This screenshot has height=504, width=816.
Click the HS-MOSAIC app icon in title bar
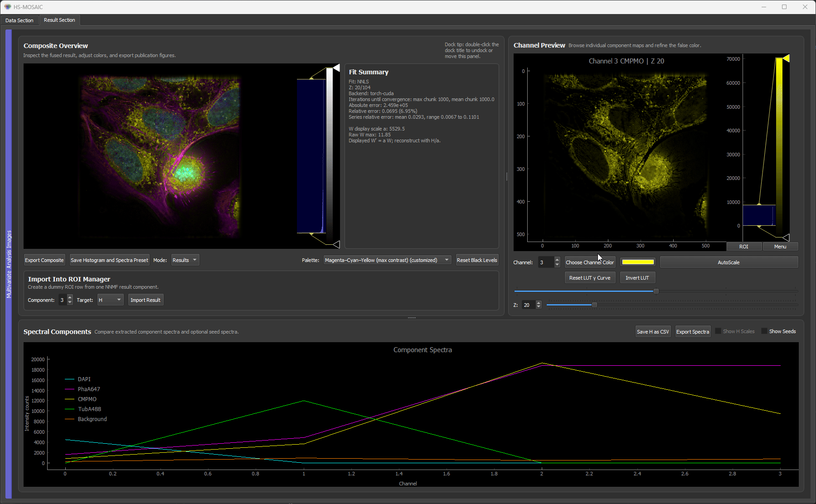[7, 7]
